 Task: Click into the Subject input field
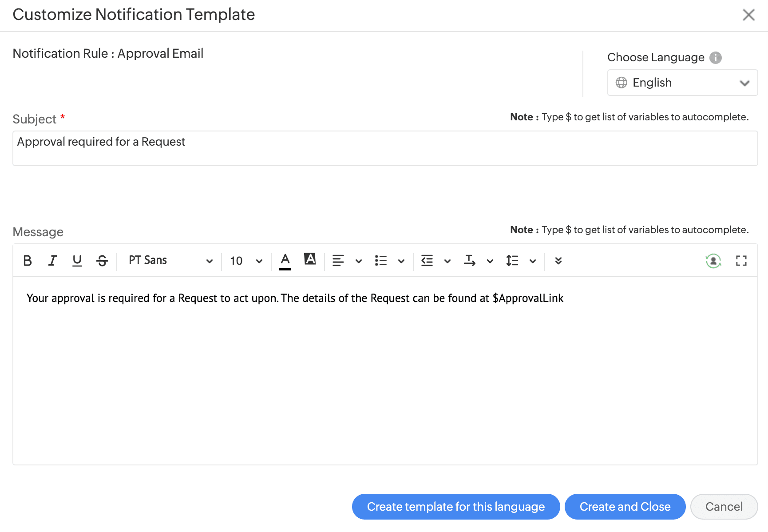(x=385, y=148)
